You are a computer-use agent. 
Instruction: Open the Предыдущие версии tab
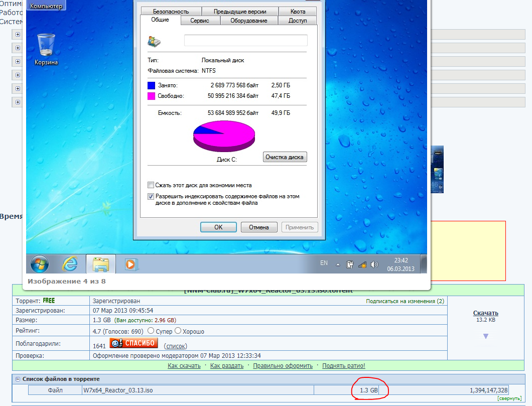(x=240, y=11)
